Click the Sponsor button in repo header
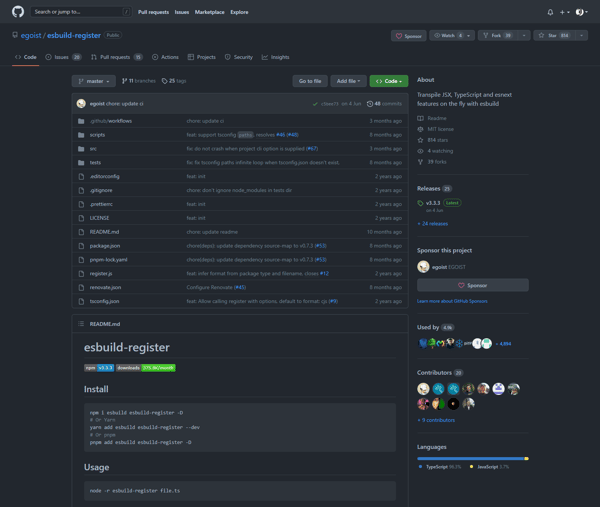600x507 pixels. coord(409,36)
